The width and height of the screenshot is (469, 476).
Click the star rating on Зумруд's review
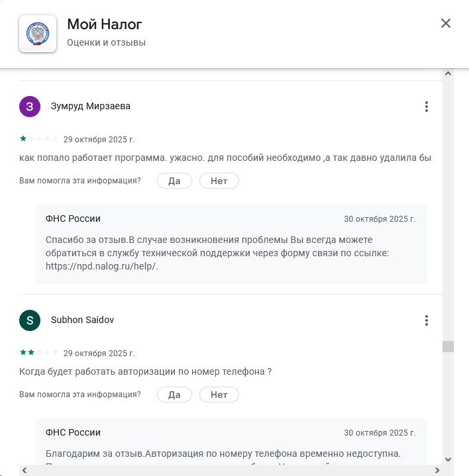(39, 139)
